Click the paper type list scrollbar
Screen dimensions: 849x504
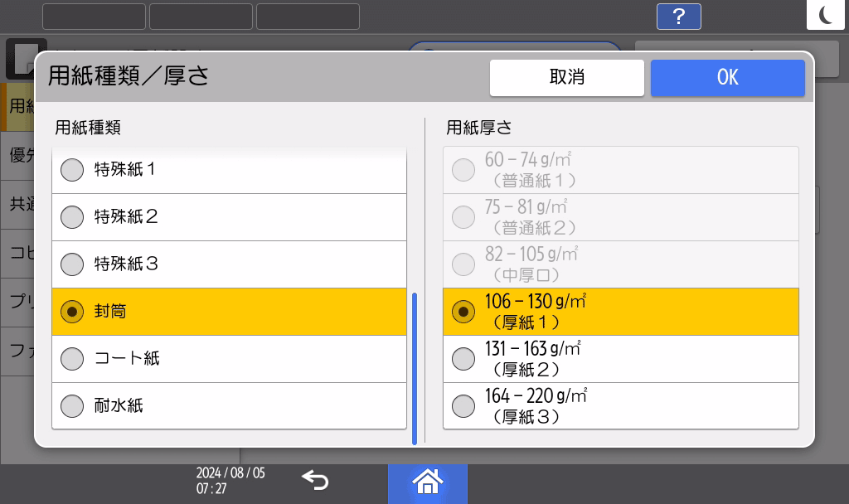(415, 368)
